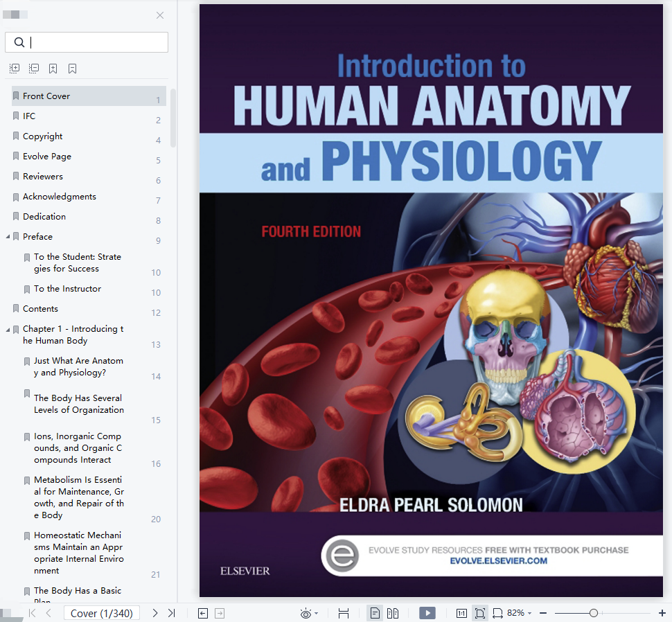Switch to single page view

[x=375, y=614]
